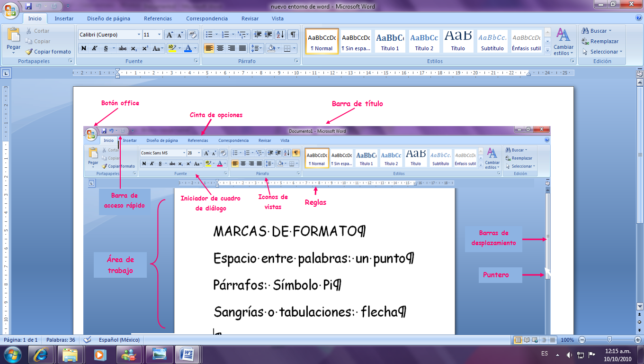
Task: Switch to draft view button in status bar
Action: pyautogui.click(x=552, y=340)
